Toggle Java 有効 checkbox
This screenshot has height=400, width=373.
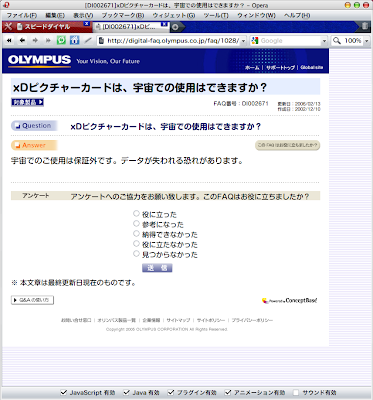pos(126,392)
